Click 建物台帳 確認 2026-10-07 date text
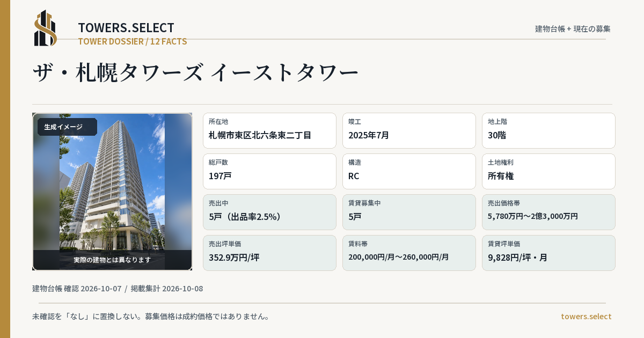 tap(77, 289)
